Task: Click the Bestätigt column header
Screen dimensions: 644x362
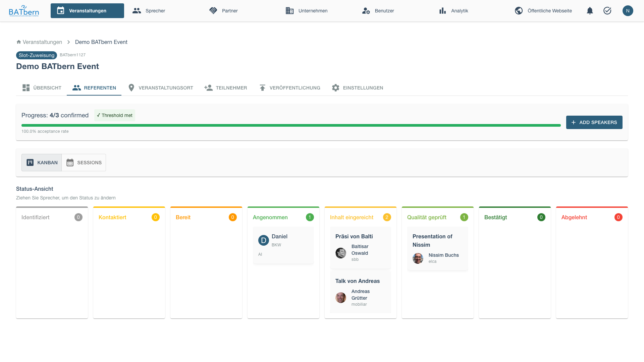Action: pyautogui.click(x=496, y=217)
